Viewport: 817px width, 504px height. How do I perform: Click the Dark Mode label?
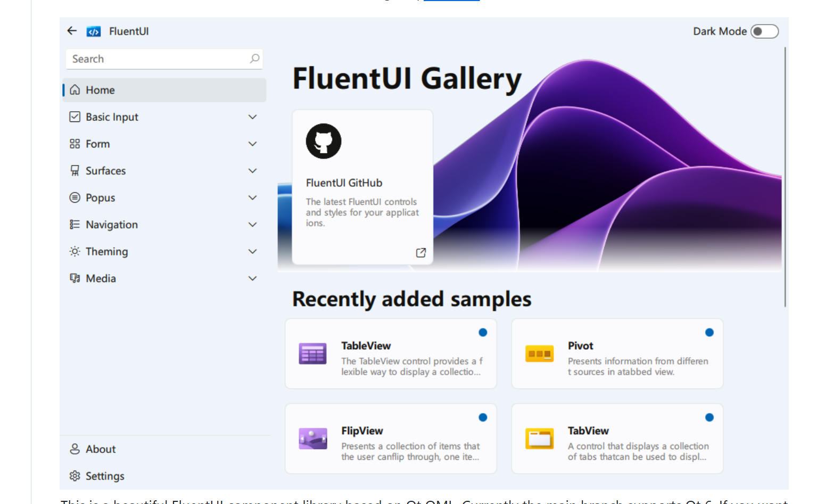point(720,31)
